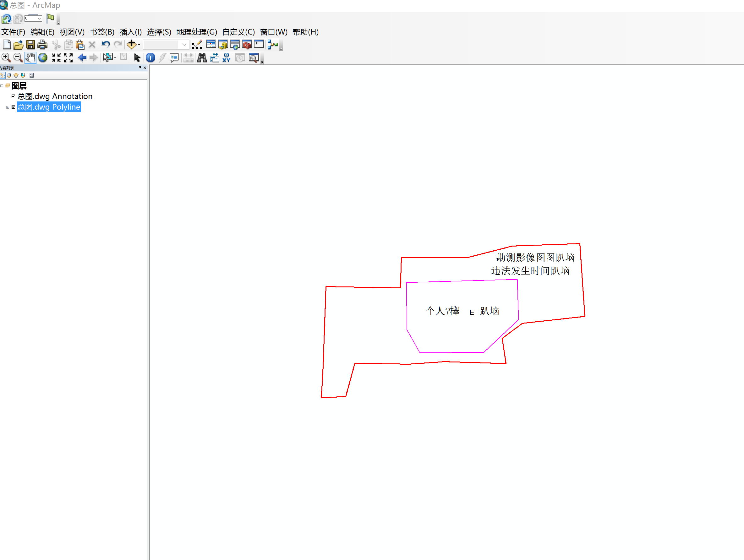Open Go To XY tool

point(226,58)
